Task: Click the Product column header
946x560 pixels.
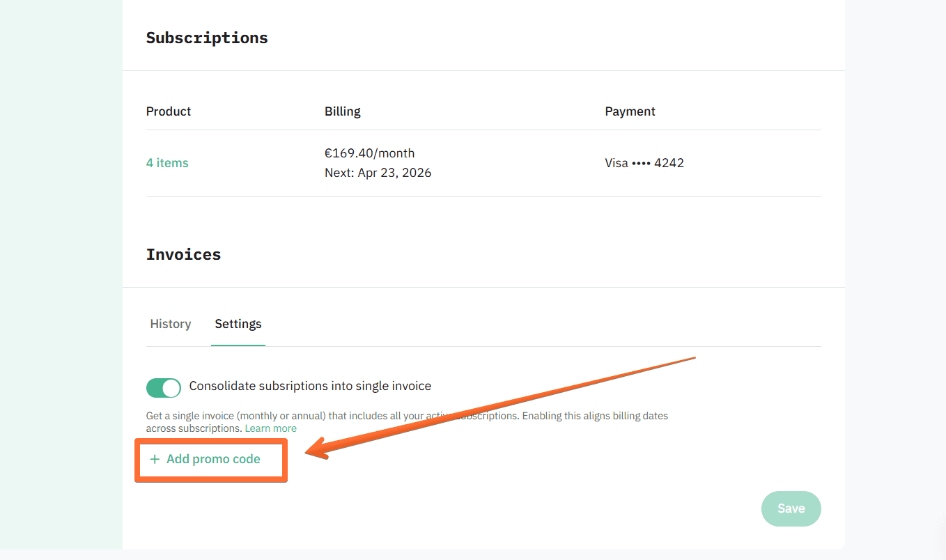Action: click(x=168, y=111)
